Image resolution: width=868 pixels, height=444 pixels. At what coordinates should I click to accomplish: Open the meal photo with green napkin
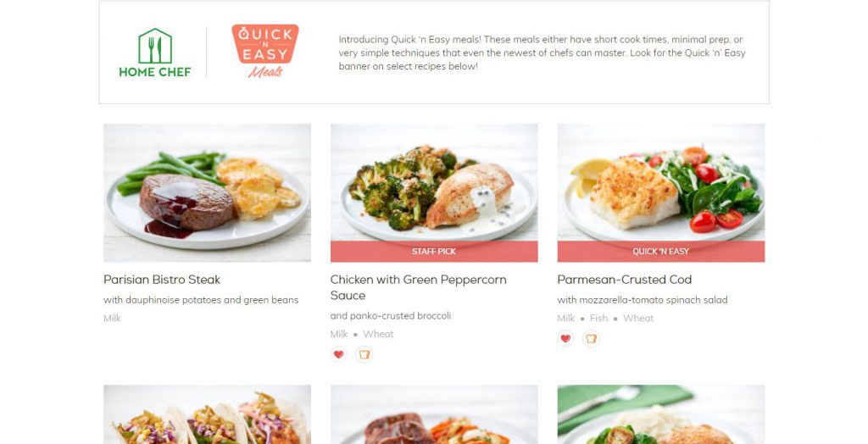661,414
